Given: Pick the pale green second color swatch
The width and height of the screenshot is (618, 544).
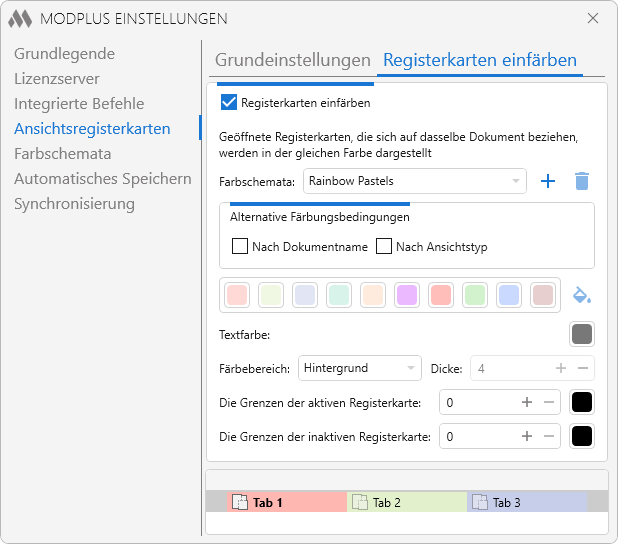Looking at the screenshot, I should (271, 295).
